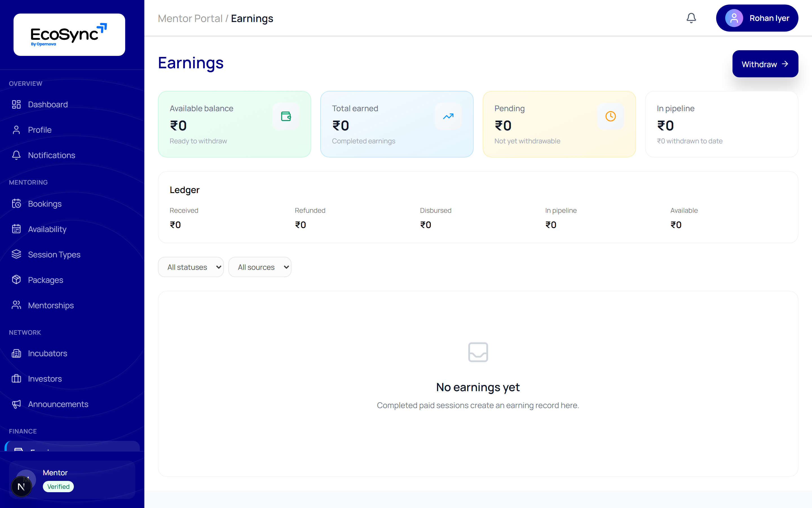
Task: Click 'Completed paid sessions create an earning record' text
Action: pyautogui.click(x=478, y=405)
